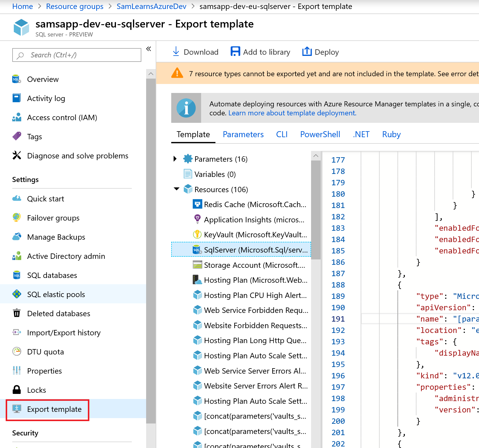Open Learn more about template deployment link

pos(292,113)
